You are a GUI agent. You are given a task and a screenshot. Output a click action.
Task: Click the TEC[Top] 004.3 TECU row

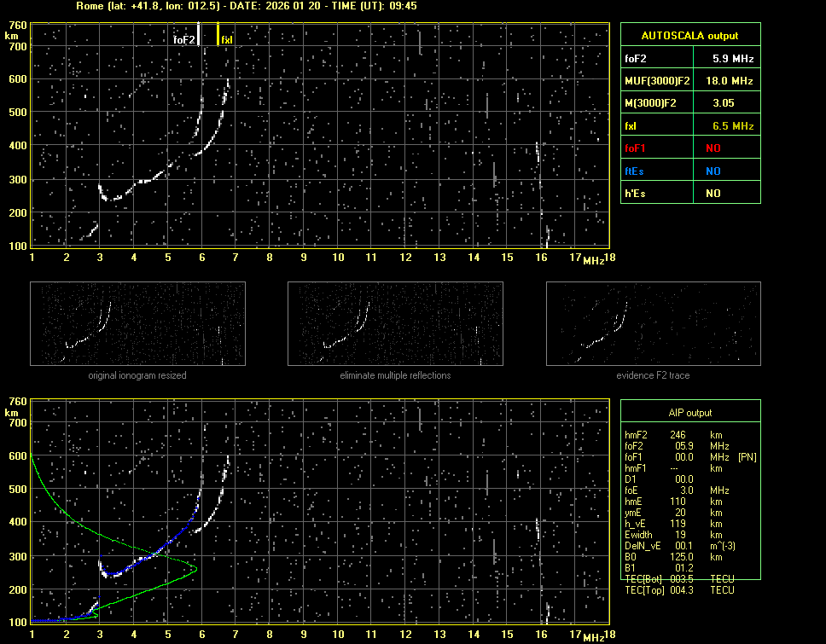(x=680, y=590)
